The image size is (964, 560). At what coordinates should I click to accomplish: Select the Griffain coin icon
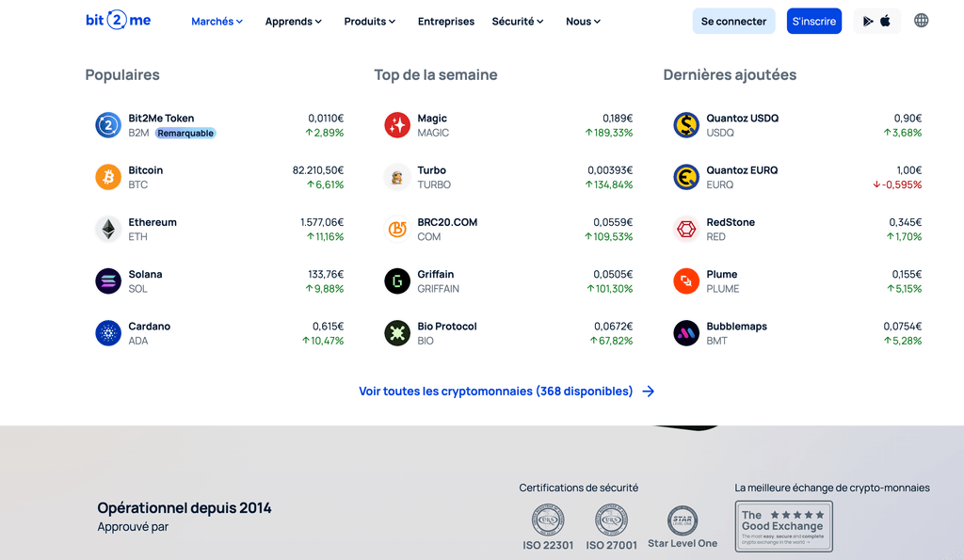click(x=396, y=280)
